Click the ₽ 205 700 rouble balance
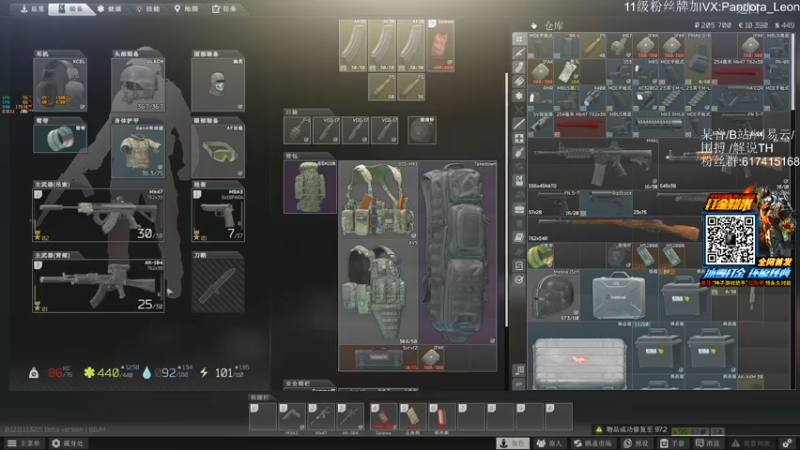This screenshot has height=450, width=800. (x=713, y=25)
